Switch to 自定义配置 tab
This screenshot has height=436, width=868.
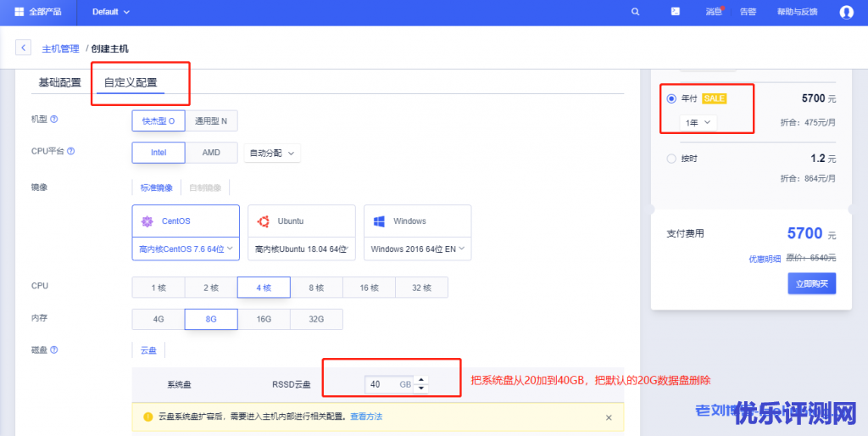click(x=131, y=82)
